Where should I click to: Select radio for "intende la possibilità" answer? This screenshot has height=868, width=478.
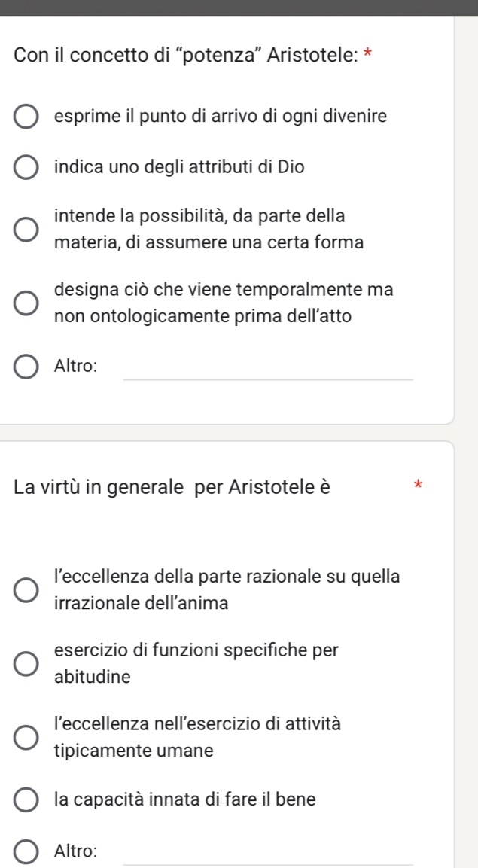click(26, 230)
